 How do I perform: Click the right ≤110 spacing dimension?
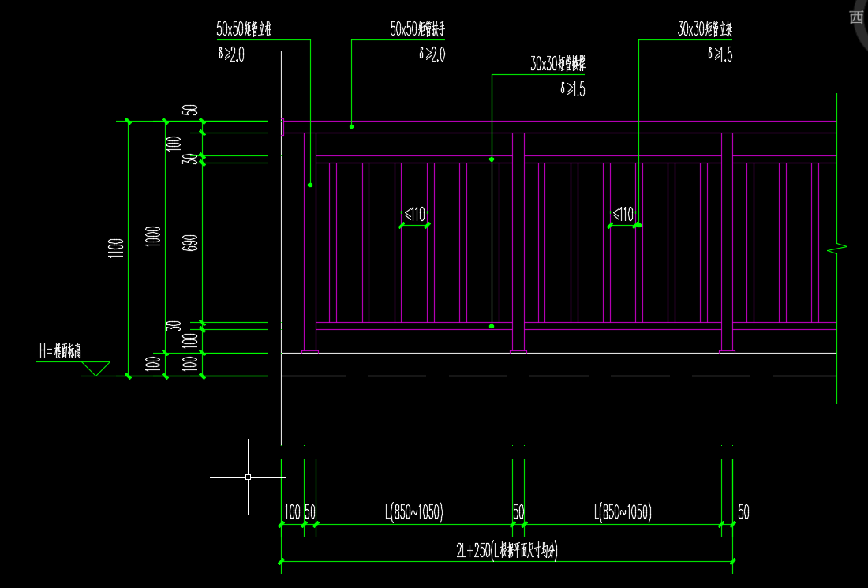[x=623, y=214]
